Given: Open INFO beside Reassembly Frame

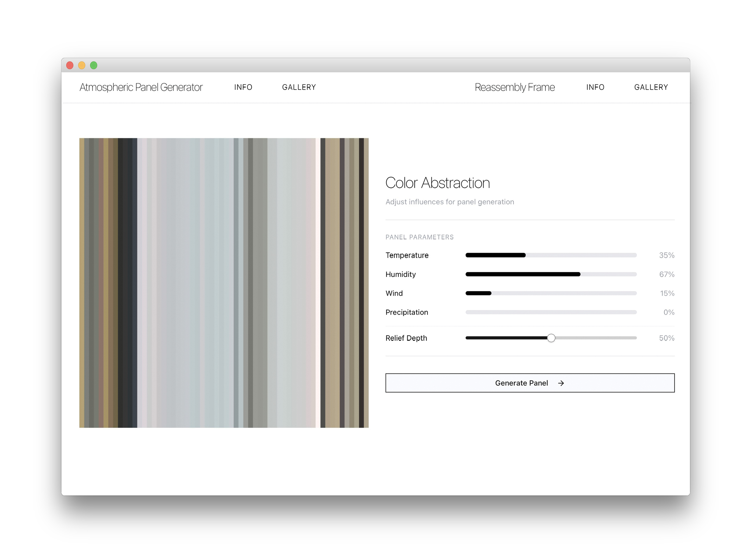Looking at the screenshot, I should (x=595, y=87).
